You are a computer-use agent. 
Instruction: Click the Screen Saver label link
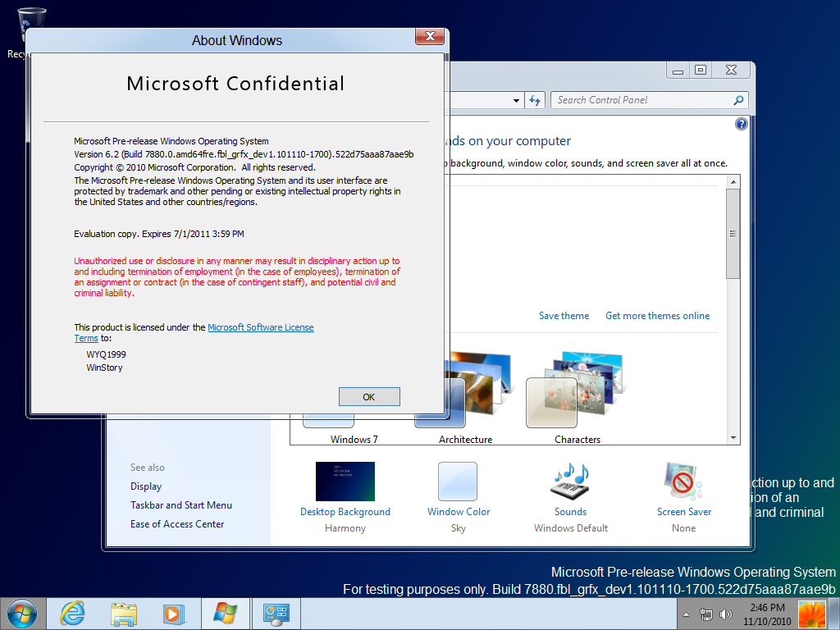point(684,512)
